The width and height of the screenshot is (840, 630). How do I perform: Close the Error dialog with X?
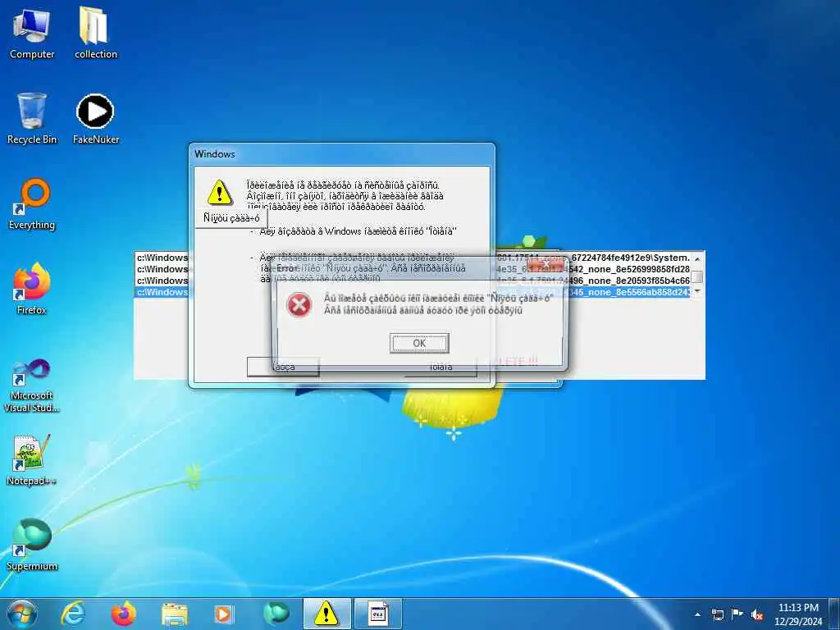point(546,264)
